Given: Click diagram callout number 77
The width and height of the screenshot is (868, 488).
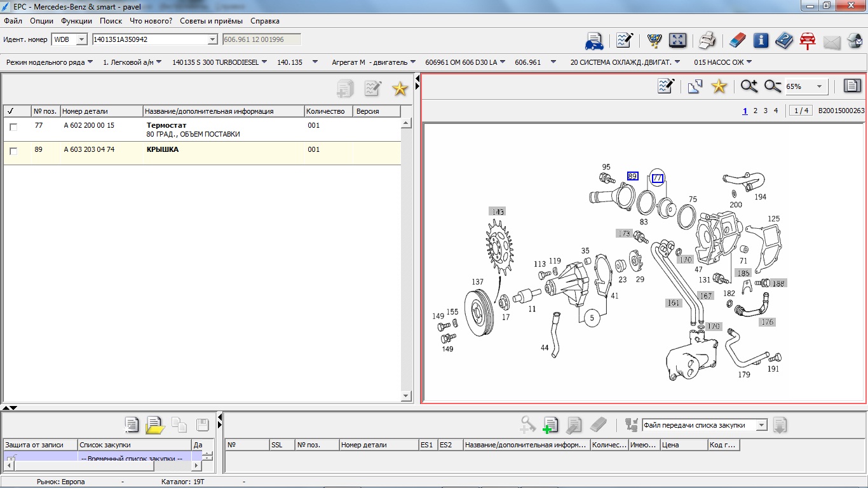Looking at the screenshot, I should pyautogui.click(x=658, y=179).
